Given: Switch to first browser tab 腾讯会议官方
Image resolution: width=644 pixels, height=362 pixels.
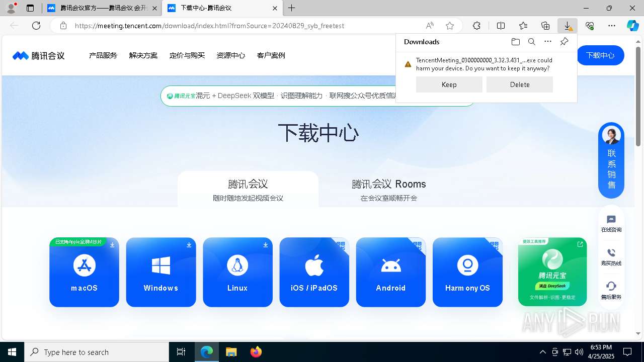Looking at the screenshot, I should pos(101,8).
